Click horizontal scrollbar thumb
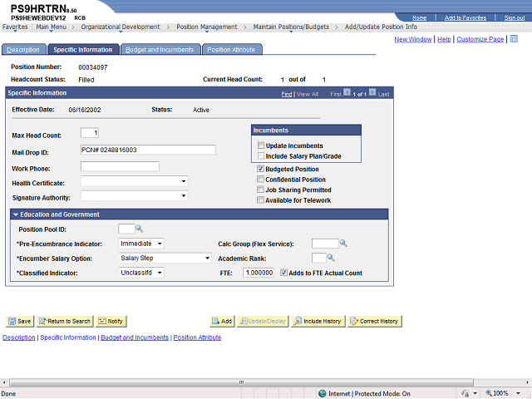532x399 pixels. (x=241, y=382)
